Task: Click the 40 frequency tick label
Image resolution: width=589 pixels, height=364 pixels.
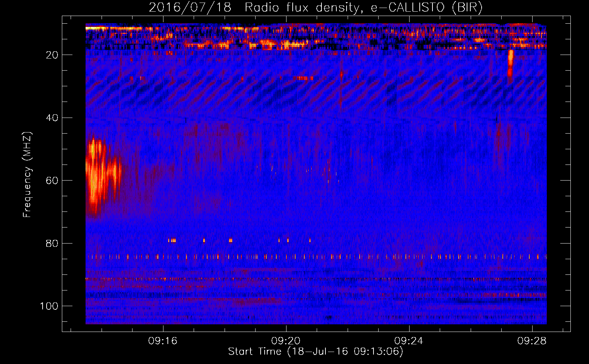Action: (52, 118)
